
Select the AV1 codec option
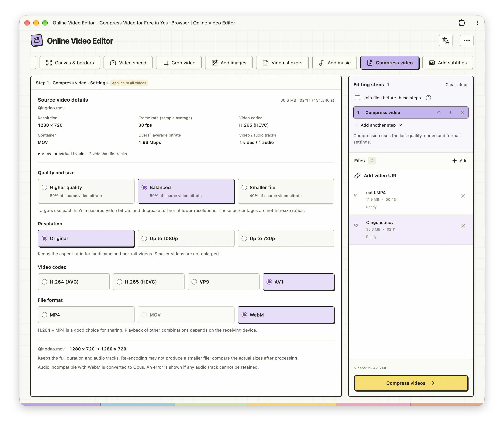298,282
